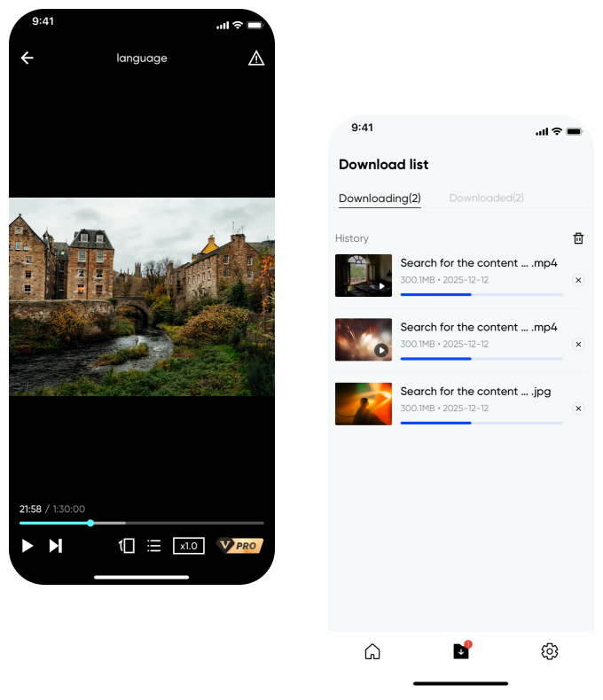This screenshot has height=700, width=603.
Task: Click the video progress slider knob
Action: click(x=90, y=523)
